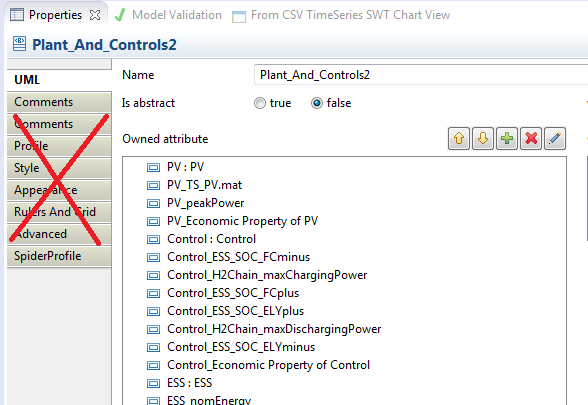Close the Properties view tab

click(95, 15)
